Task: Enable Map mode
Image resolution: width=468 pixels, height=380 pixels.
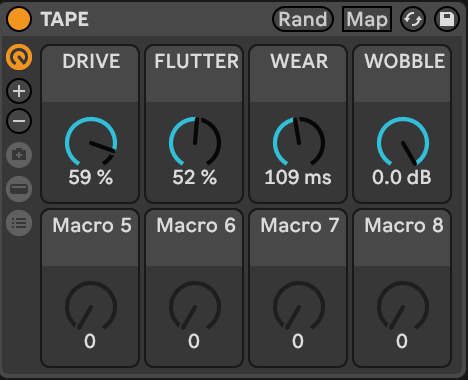Action: click(367, 19)
